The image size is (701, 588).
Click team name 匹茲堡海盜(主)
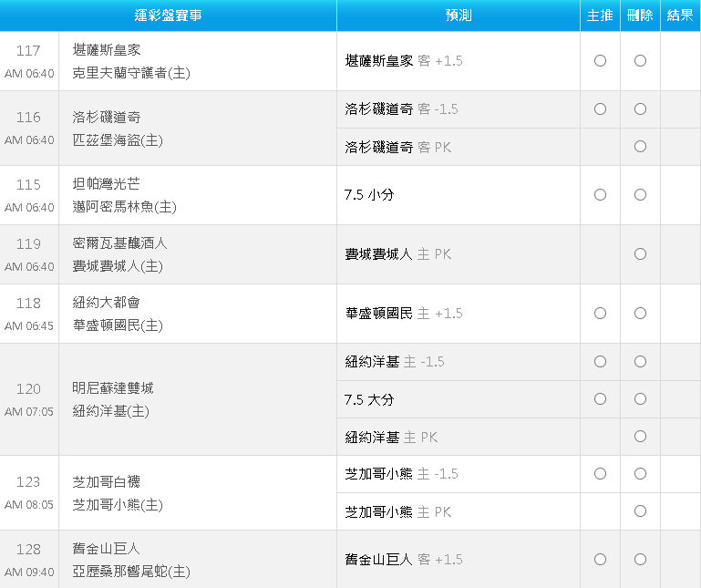pyautogui.click(x=118, y=140)
